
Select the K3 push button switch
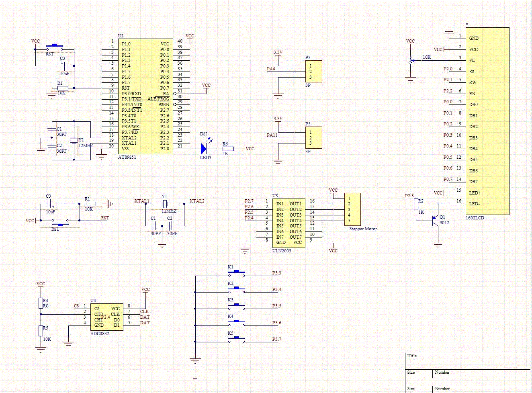(x=237, y=307)
